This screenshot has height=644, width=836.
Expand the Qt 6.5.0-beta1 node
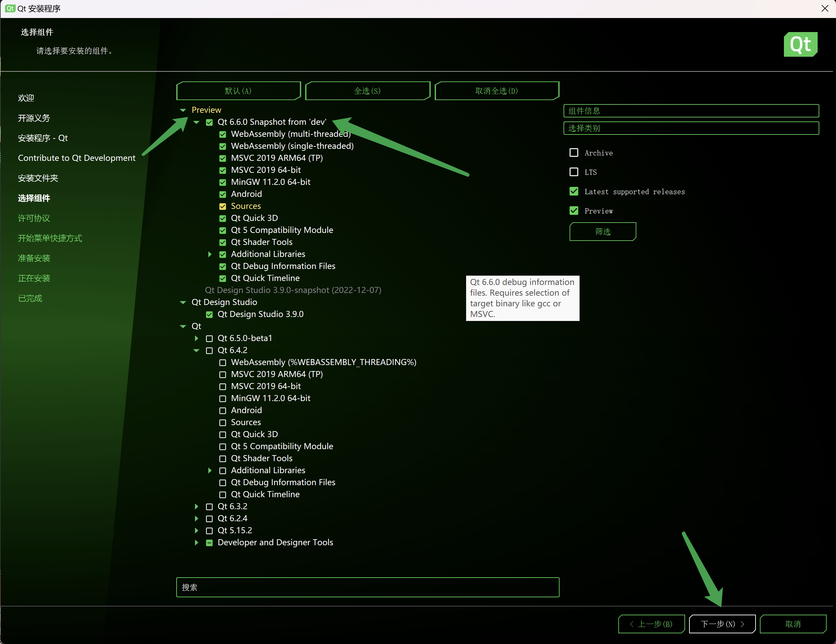[x=196, y=339]
